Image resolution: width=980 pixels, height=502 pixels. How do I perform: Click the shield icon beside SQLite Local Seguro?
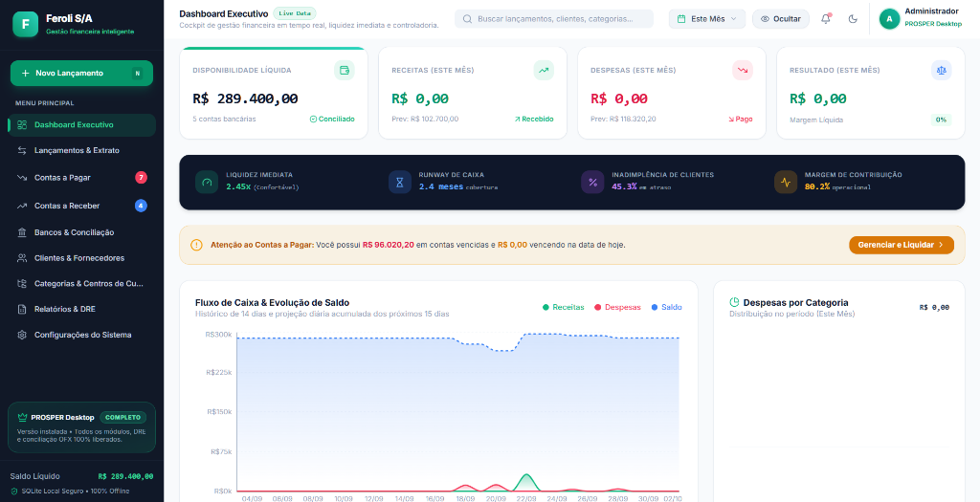14,491
